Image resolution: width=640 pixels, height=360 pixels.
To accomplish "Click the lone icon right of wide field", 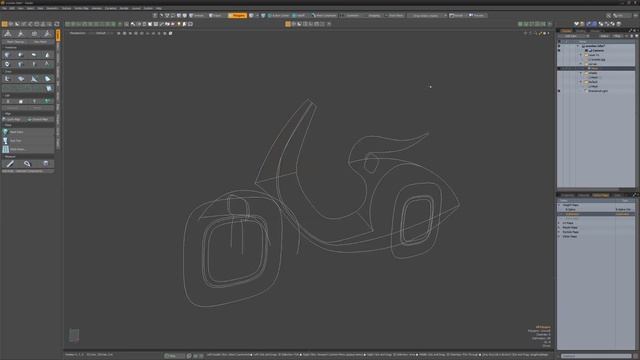I will 49,88.
